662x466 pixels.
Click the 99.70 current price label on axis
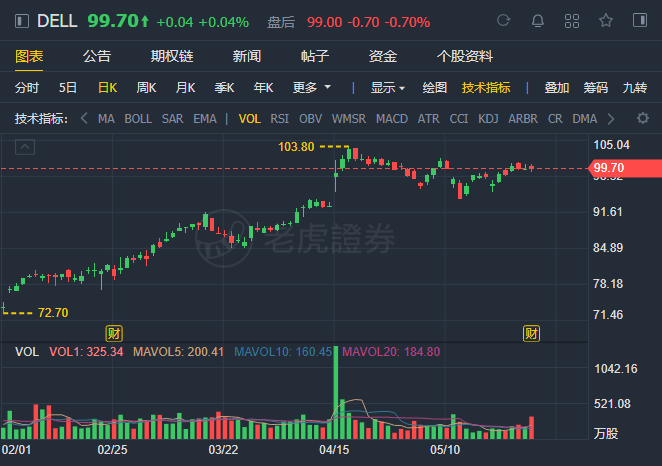tap(625, 168)
